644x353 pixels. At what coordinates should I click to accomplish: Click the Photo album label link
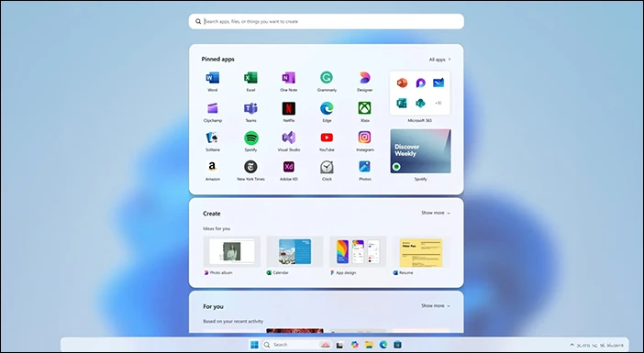click(x=221, y=272)
